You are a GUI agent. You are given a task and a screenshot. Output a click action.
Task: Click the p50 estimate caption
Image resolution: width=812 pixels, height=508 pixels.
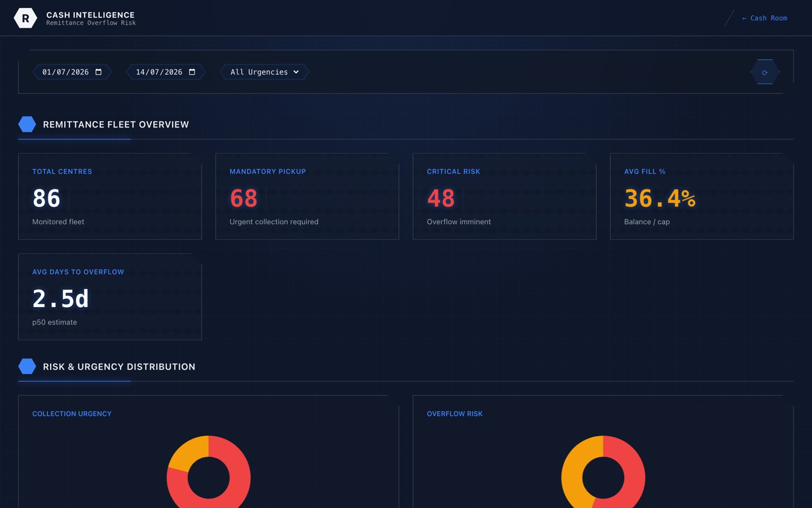click(x=55, y=322)
